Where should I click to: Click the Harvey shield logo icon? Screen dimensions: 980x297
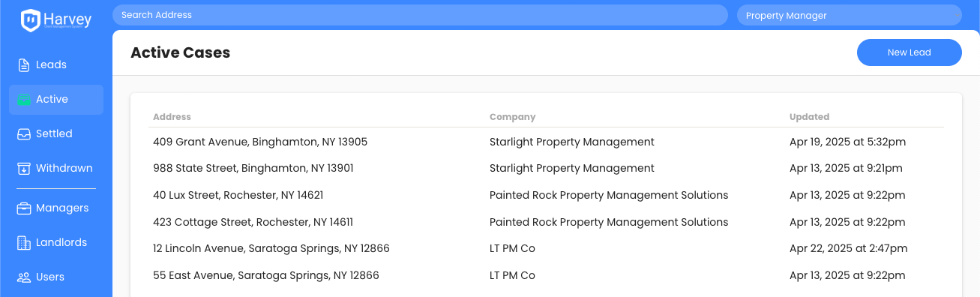pyautogui.click(x=30, y=20)
